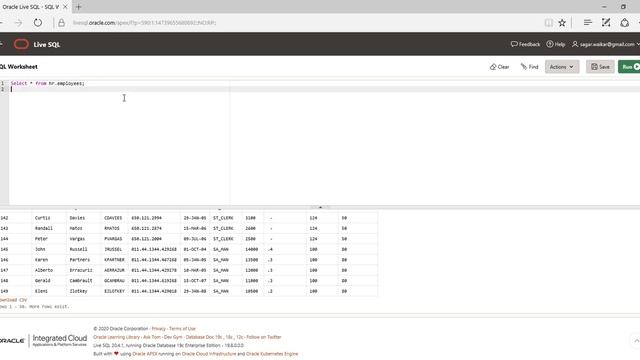Open Find in the worksheet
The height and width of the screenshot is (360, 640).
coord(530,67)
